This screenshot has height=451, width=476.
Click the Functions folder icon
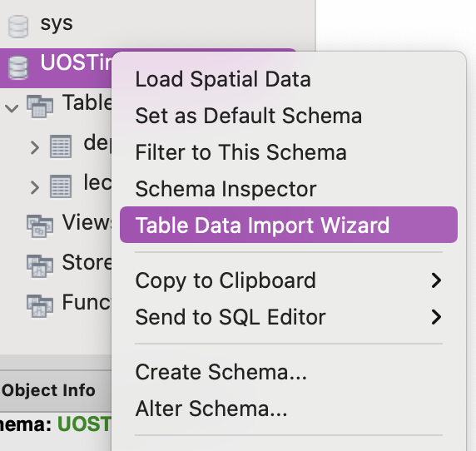[40, 306]
